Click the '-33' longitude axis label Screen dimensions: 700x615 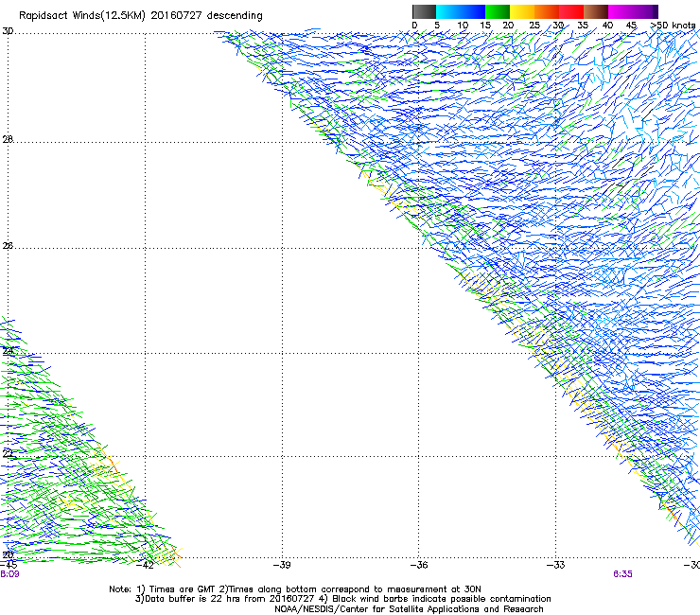click(556, 565)
